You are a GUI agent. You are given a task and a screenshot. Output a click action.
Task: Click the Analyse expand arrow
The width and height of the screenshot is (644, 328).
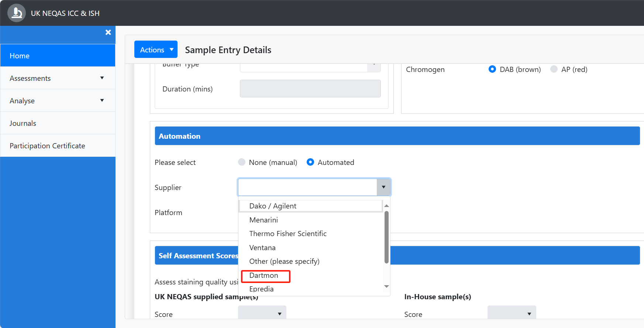tap(102, 100)
